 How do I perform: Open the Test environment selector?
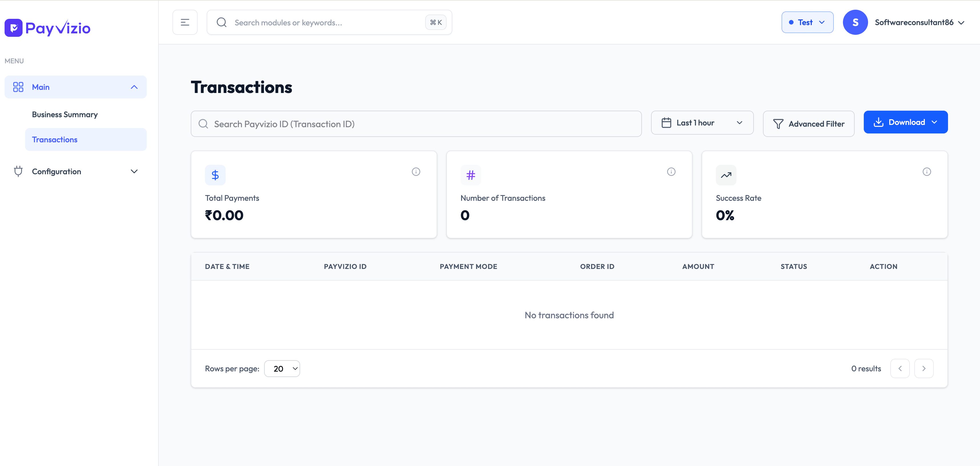(807, 22)
